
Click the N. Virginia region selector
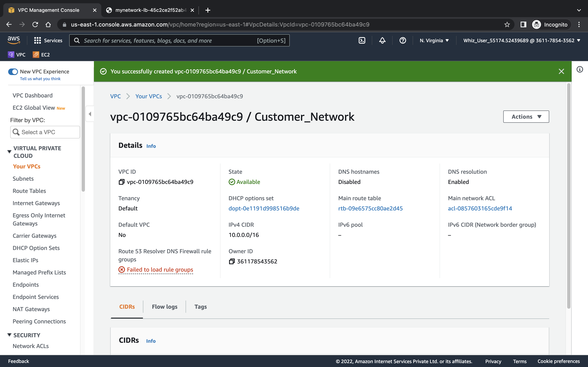[434, 41]
